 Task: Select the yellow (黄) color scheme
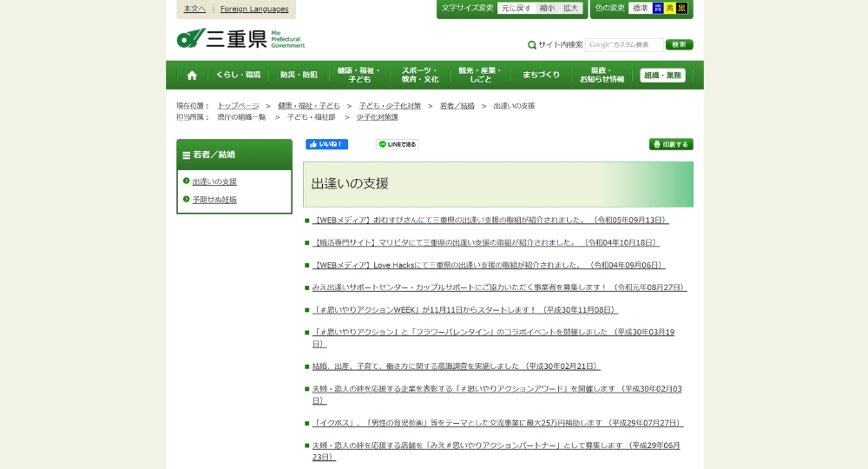coord(670,9)
